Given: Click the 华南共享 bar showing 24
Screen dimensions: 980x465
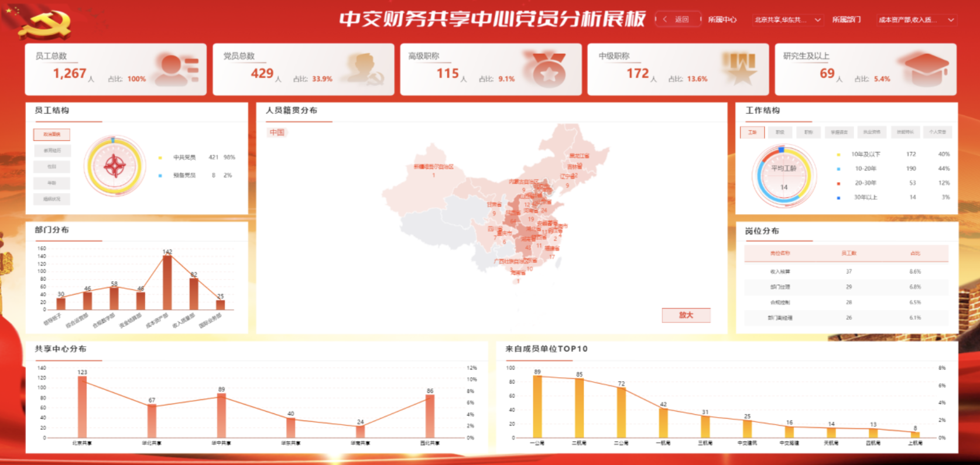Looking at the screenshot, I should (x=361, y=432).
